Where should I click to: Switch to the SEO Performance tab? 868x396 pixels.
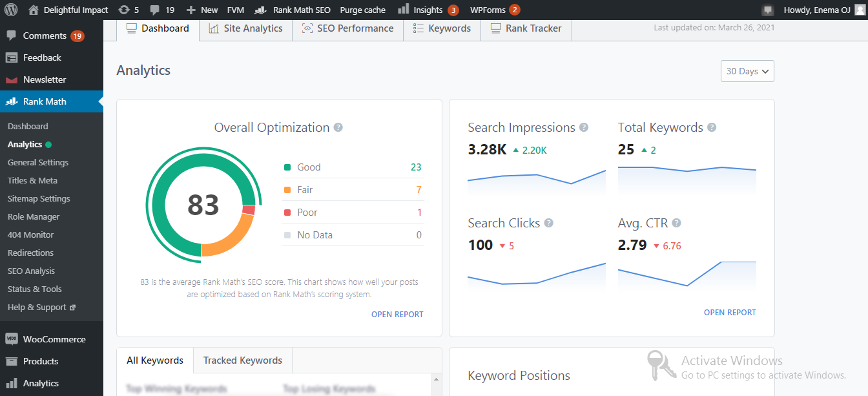(347, 28)
